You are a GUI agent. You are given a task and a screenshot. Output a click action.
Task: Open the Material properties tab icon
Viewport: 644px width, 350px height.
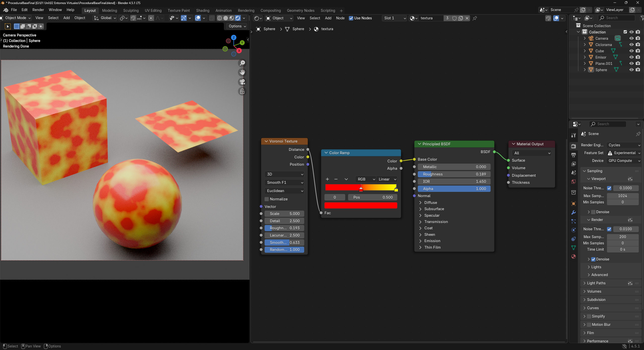574,256
